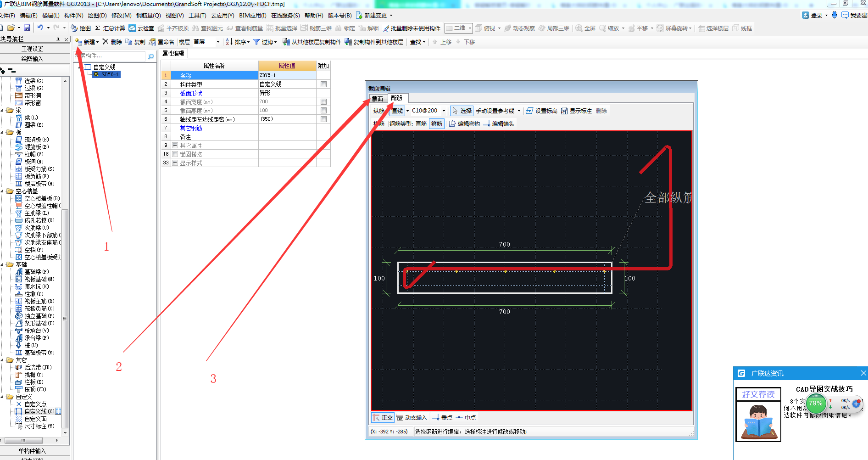Click the search magnifier in component search

[x=151, y=56]
